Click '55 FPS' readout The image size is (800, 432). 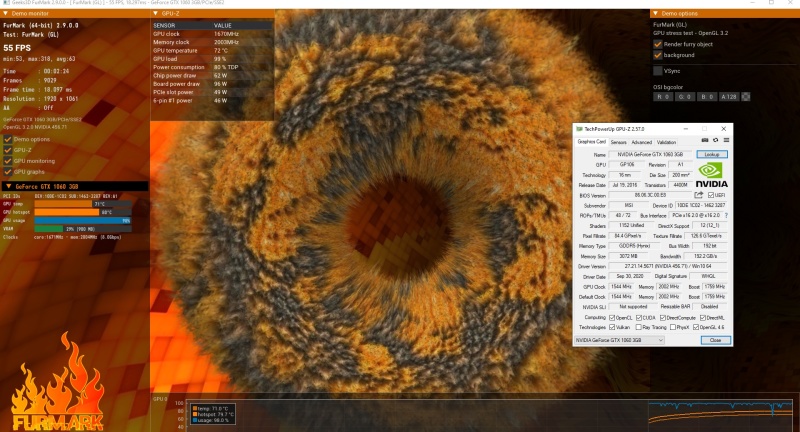tap(17, 48)
